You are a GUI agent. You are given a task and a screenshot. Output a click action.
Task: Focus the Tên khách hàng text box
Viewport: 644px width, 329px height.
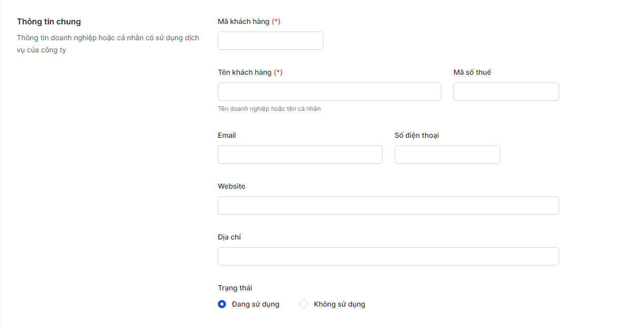tap(329, 92)
